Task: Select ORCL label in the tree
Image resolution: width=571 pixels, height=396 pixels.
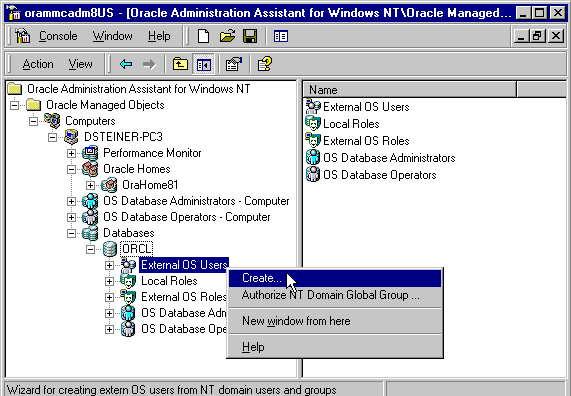Action: 137,249
